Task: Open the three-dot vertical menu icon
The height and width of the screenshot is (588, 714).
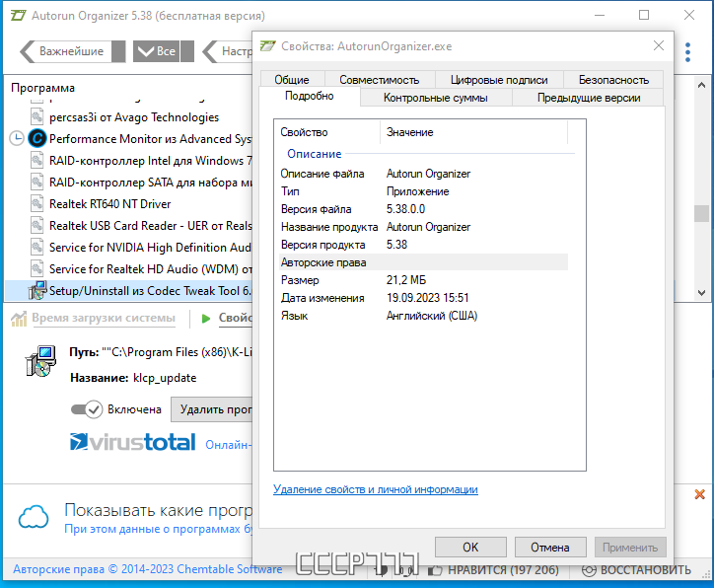Action: 687,52
